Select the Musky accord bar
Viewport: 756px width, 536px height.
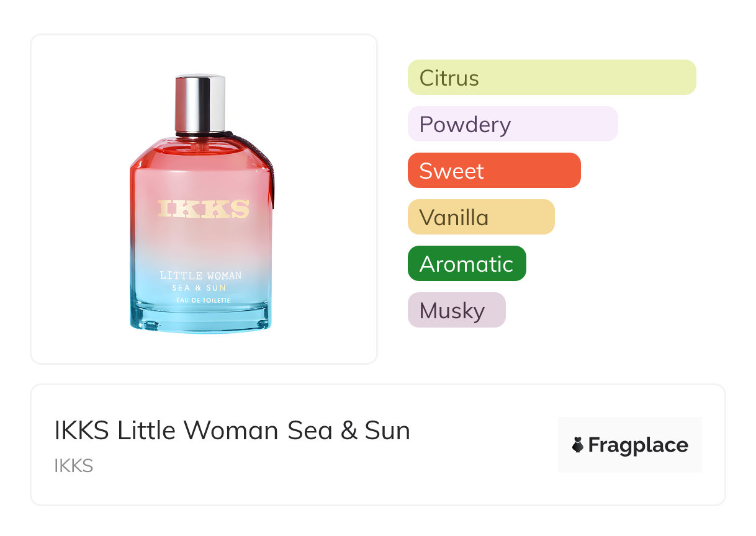pos(456,310)
